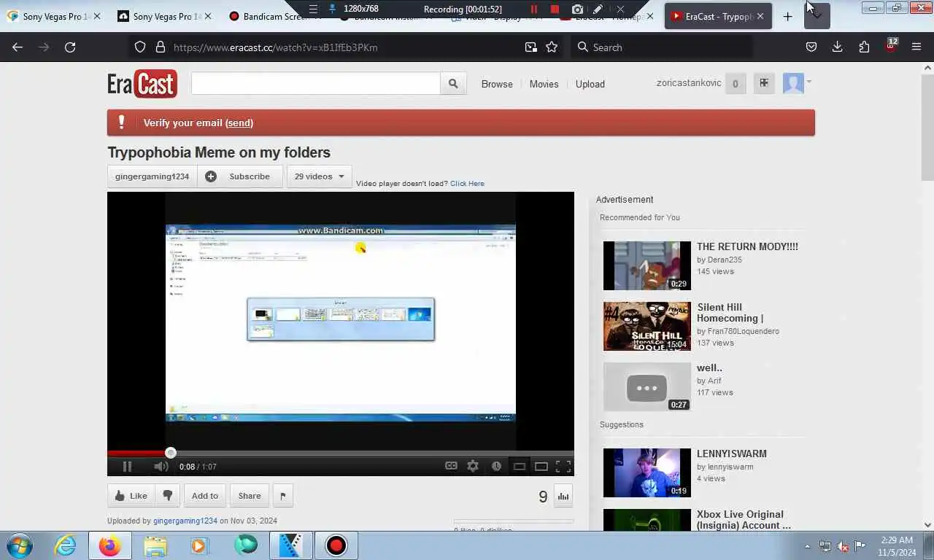This screenshot has width=934, height=560.
Task: Click the video progress bar scrubber
Action: point(171,453)
